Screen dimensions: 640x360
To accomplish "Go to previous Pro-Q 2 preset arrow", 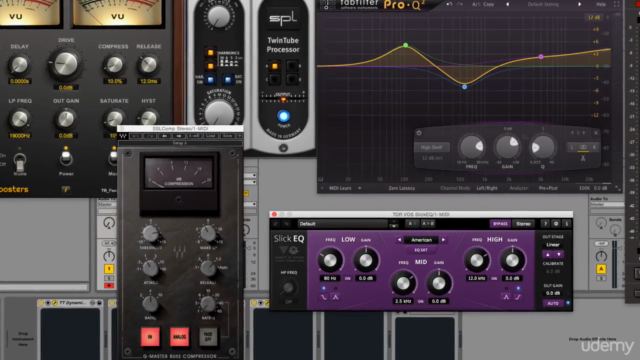I will 507,4.
